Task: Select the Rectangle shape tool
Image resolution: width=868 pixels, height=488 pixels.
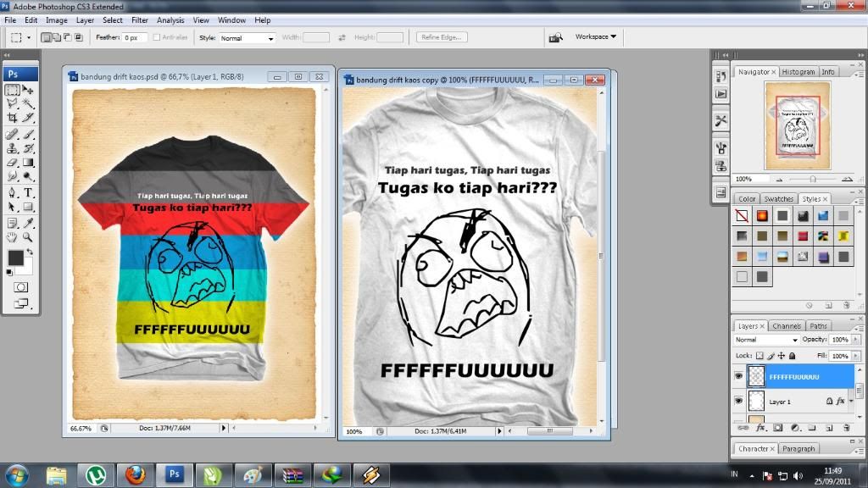Action: point(28,207)
